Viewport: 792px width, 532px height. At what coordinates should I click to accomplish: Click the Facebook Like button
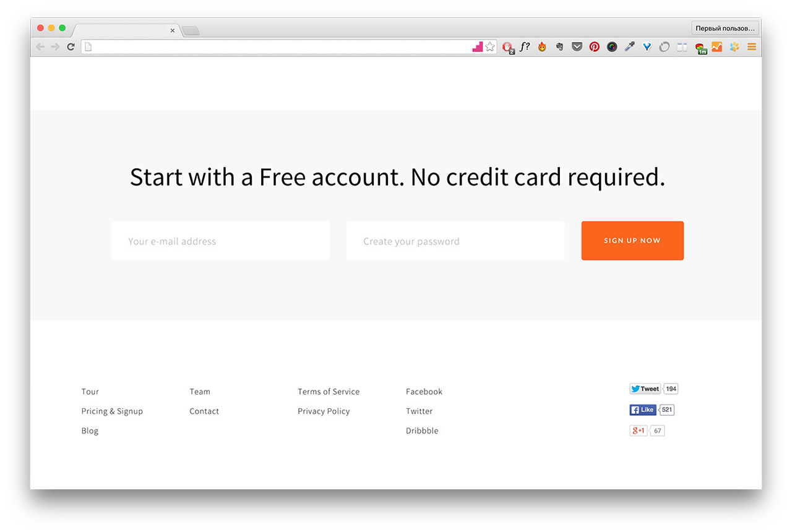(643, 410)
